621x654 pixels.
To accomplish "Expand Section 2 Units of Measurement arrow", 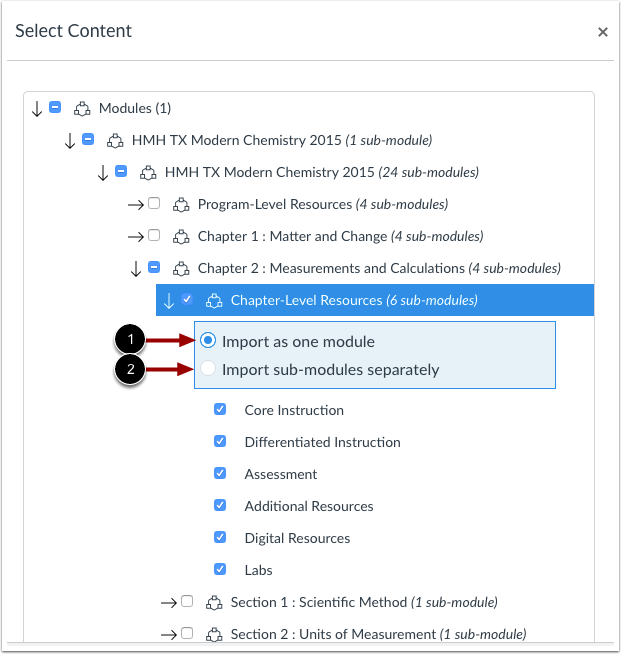I will tap(168, 635).
